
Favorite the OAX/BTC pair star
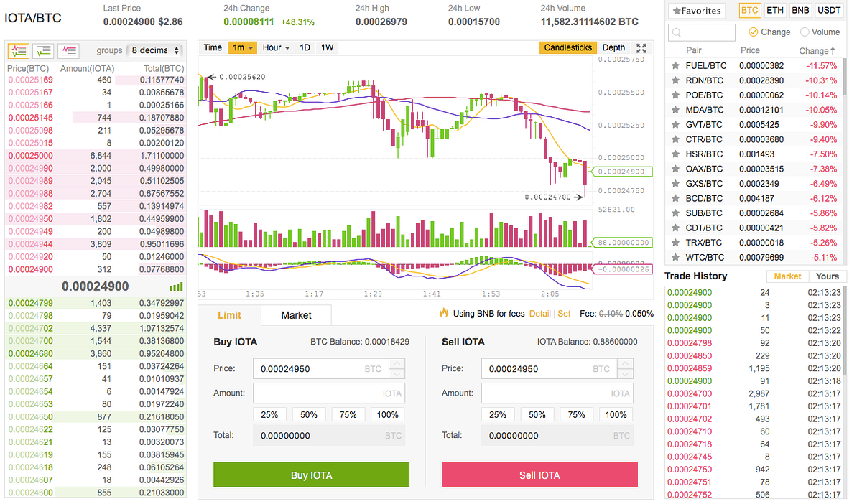tap(675, 169)
